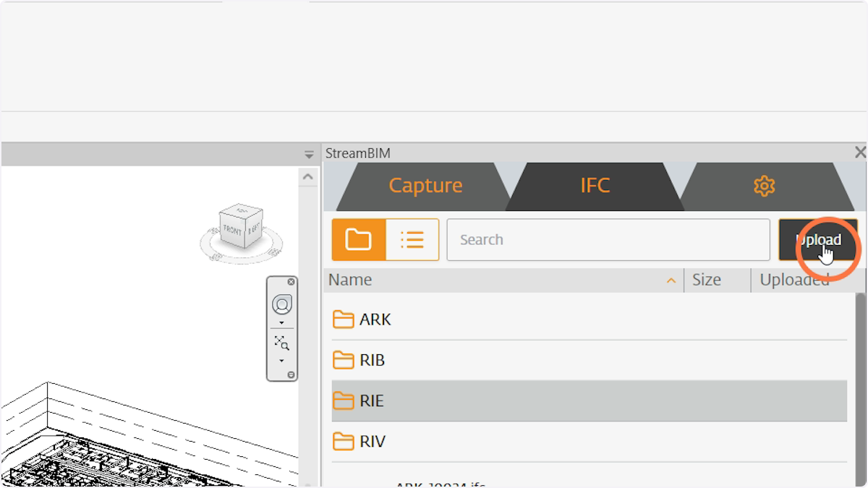The height and width of the screenshot is (488, 868).
Task: Open the view tab list dropdown
Action: tap(309, 155)
